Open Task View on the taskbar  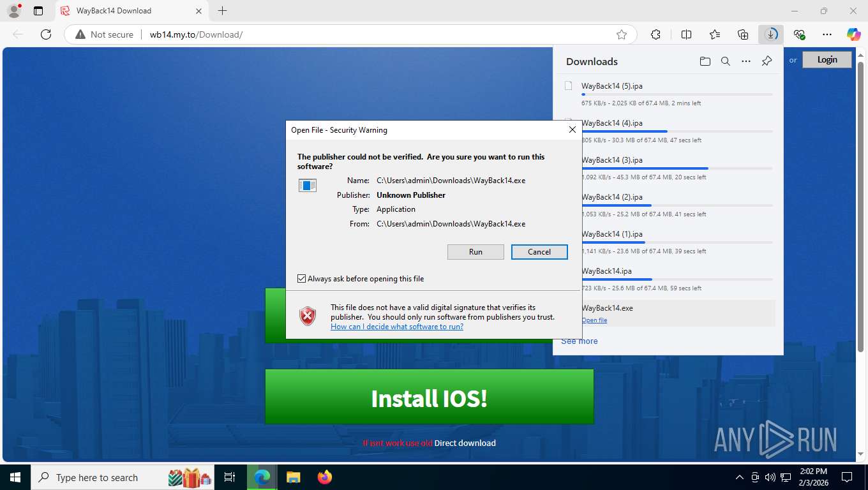[x=230, y=477]
